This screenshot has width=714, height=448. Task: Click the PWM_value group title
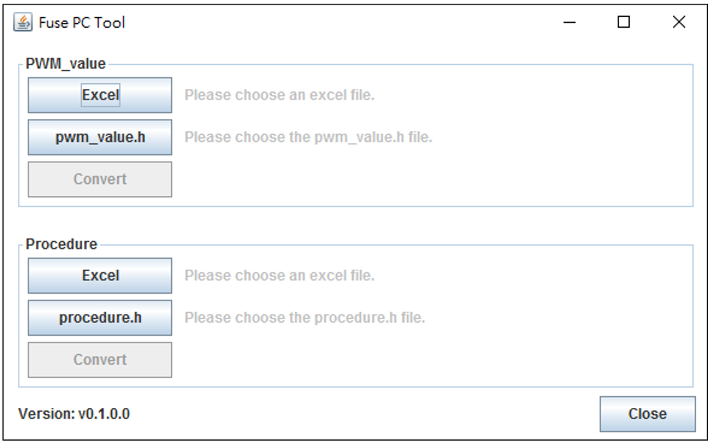pyautogui.click(x=66, y=64)
